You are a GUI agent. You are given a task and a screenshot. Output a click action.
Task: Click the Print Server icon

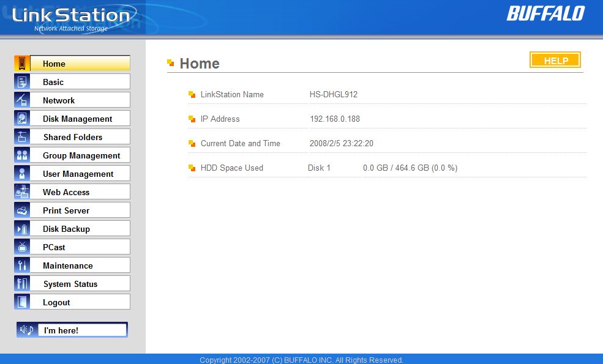tap(22, 210)
